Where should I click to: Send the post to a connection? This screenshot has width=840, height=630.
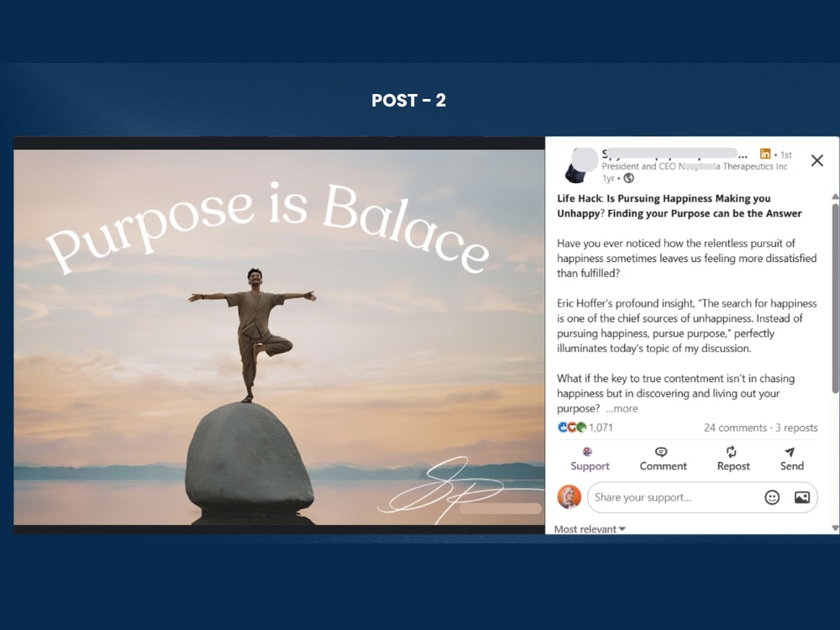pyautogui.click(x=791, y=459)
